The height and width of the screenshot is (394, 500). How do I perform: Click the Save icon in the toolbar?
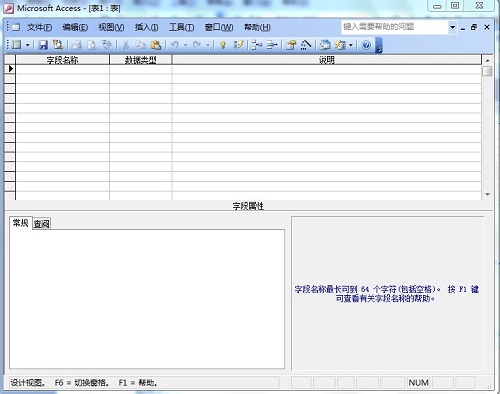pyautogui.click(x=43, y=45)
